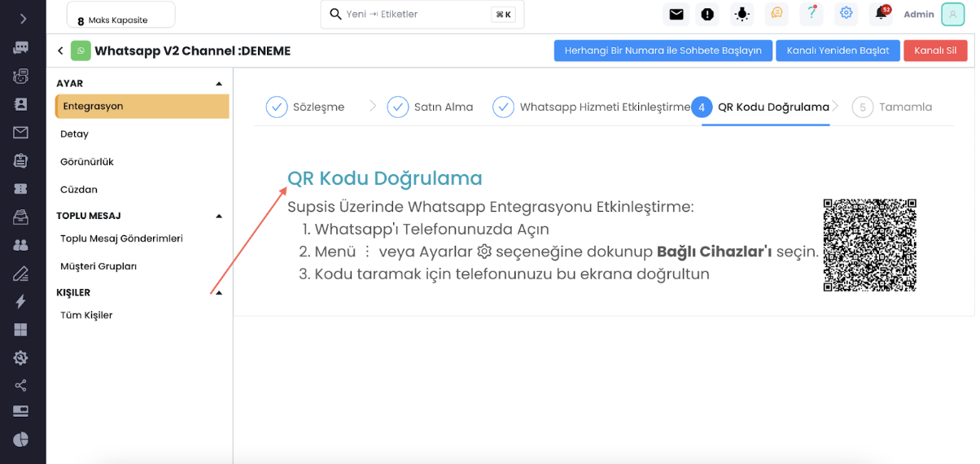Select Entegrasyon in the settings menu
Screen dimensions: 980x464
coord(142,107)
